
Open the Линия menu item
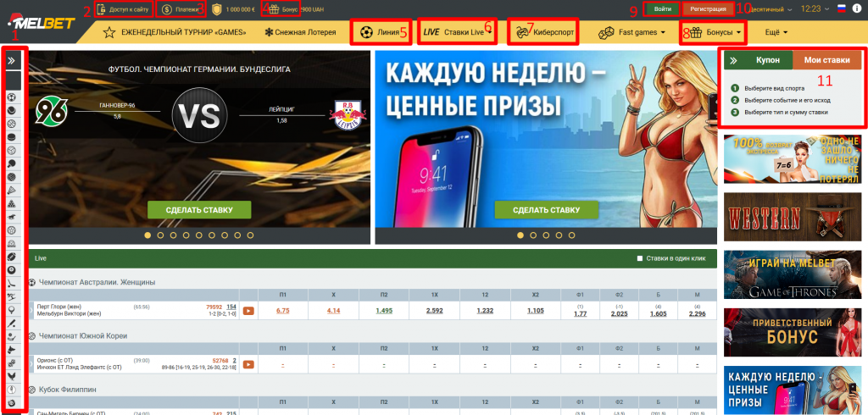click(381, 32)
